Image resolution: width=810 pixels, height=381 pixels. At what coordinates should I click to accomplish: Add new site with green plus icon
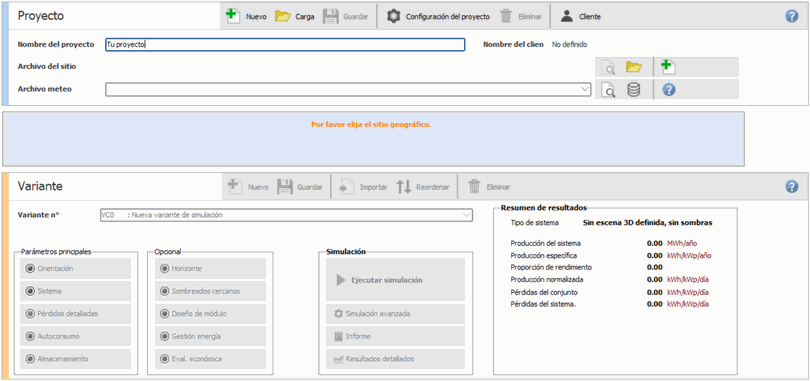coord(668,67)
